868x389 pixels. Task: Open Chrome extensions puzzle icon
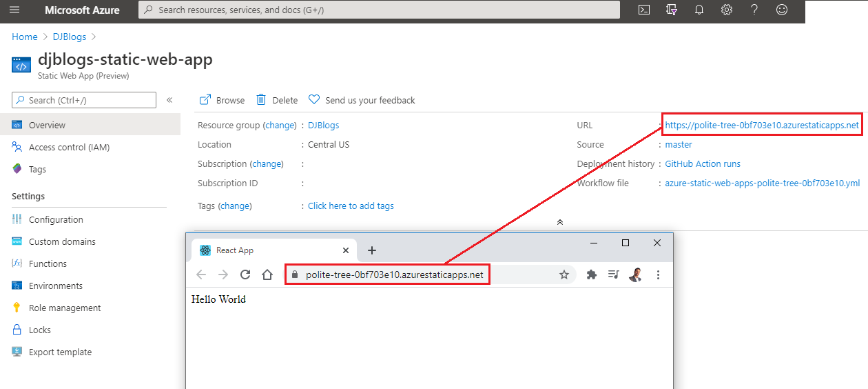pos(591,275)
